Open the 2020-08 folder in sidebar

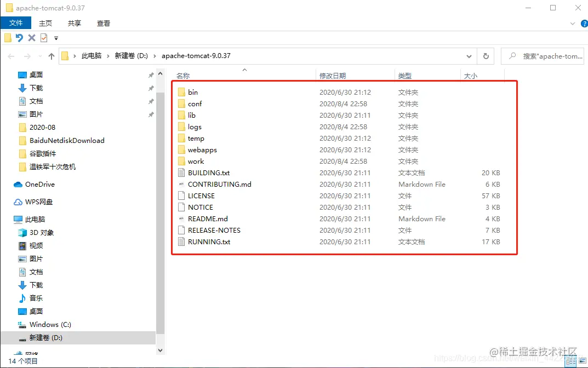pos(42,128)
